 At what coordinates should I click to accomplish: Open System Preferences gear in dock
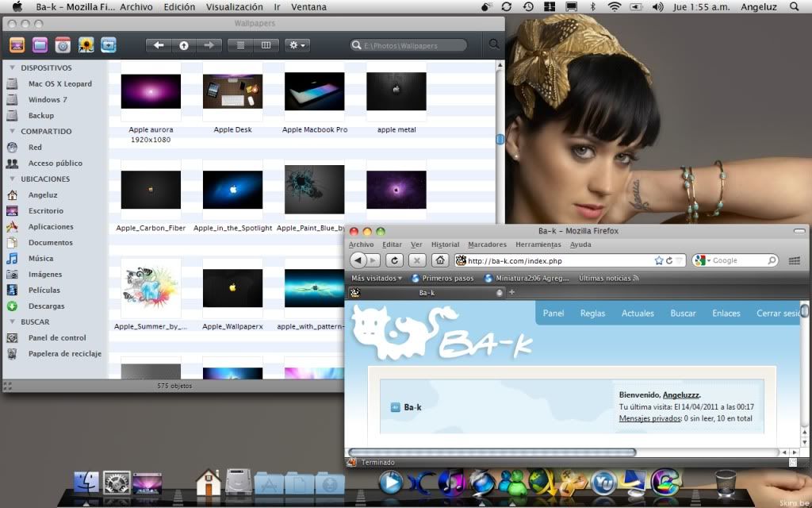[117, 483]
